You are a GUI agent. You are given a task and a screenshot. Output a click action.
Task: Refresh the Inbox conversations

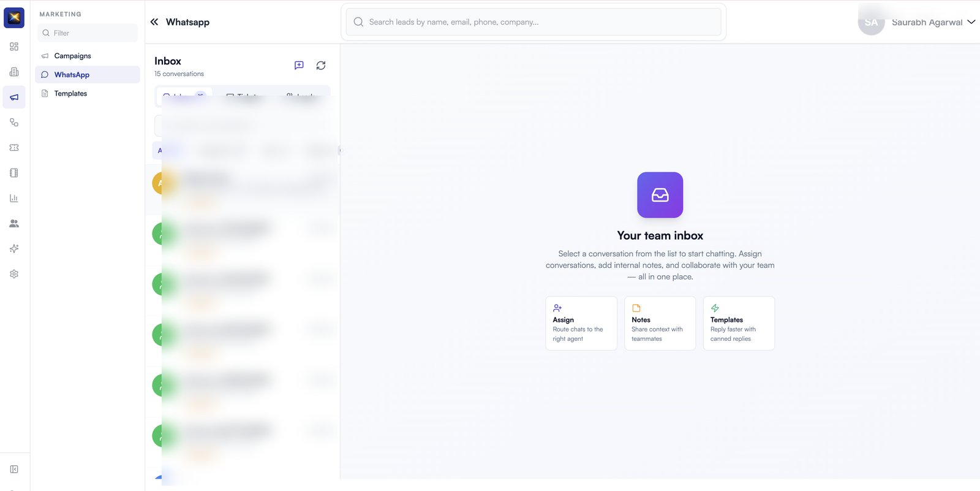click(x=321, y=66)
